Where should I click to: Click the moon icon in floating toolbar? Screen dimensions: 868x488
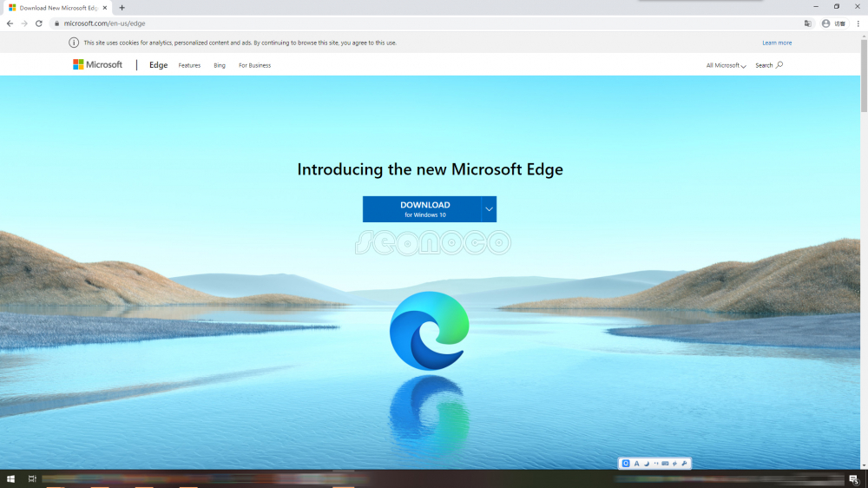point(647,464)
